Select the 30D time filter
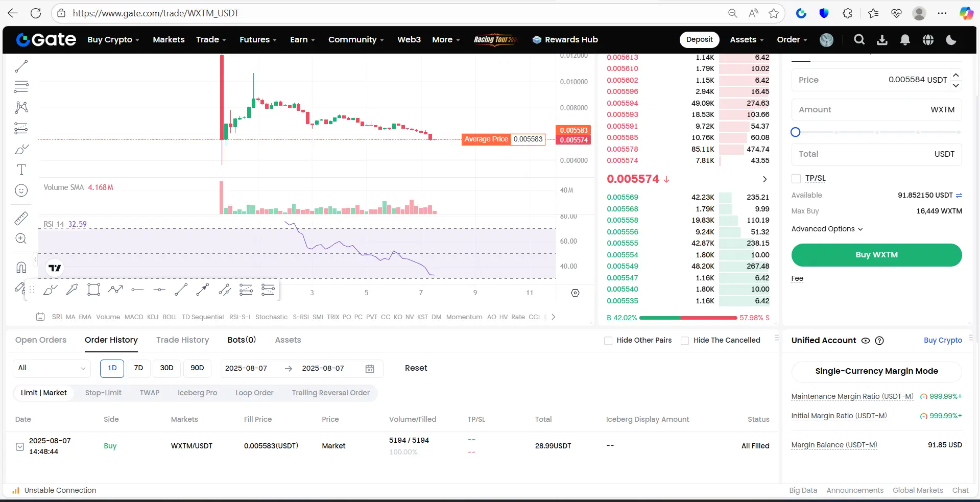This screenshot has height=502, width=980. pos(166,368)
